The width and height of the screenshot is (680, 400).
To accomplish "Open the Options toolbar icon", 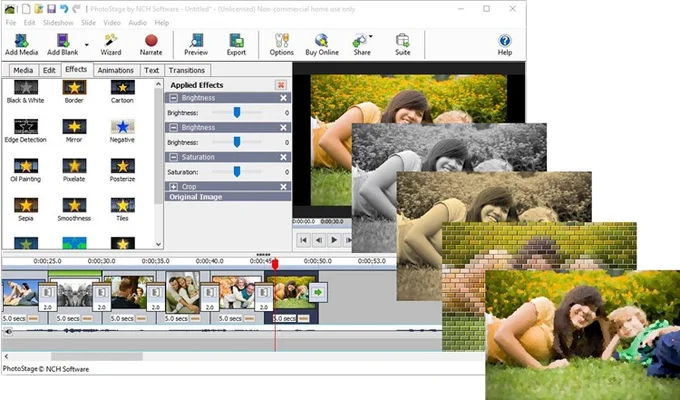I will pyautogui.click(x=281, y=45).
